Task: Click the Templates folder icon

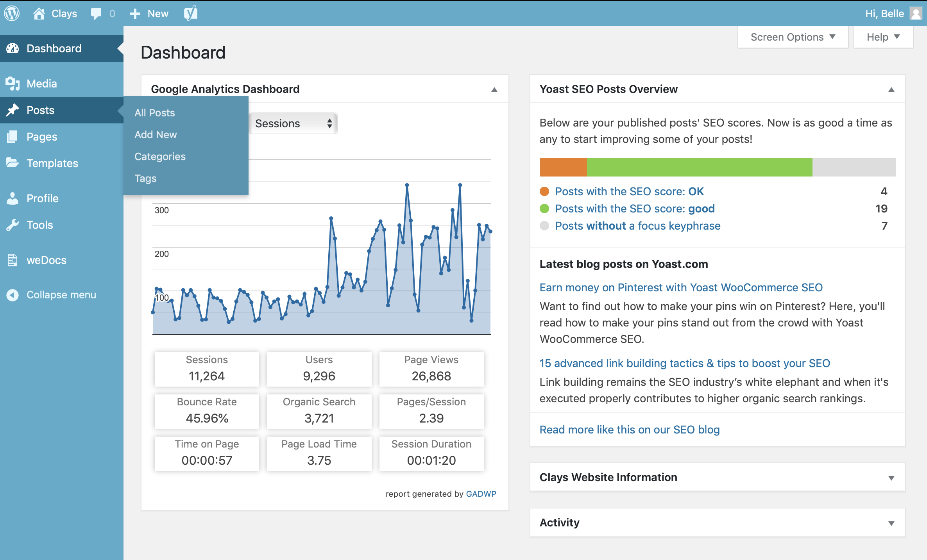Action: 13,163
